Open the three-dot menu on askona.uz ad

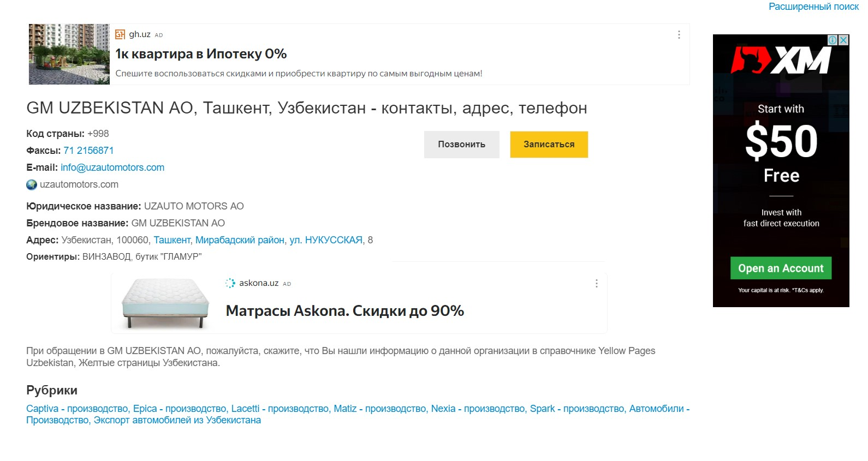(x=596, y=284)
